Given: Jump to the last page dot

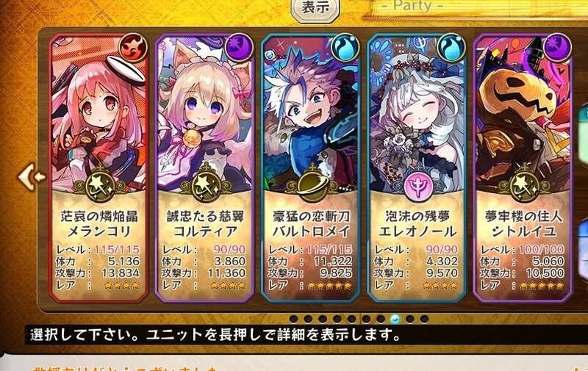Looking at the screenshot, I should pos(424,319).
